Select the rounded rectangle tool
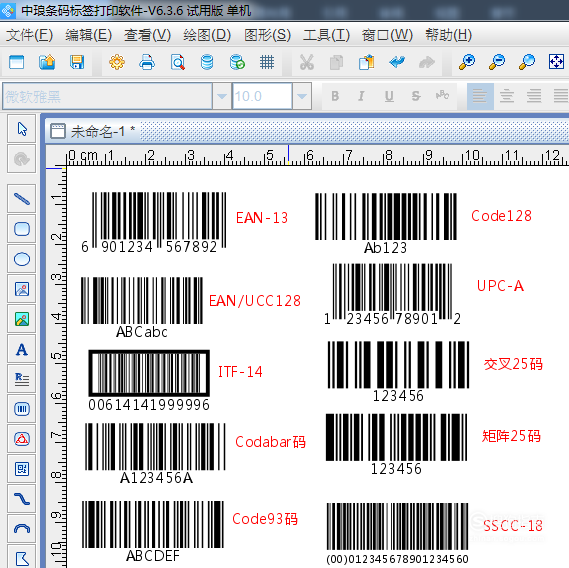Screen dimensions: 569x568 point(22,229)
